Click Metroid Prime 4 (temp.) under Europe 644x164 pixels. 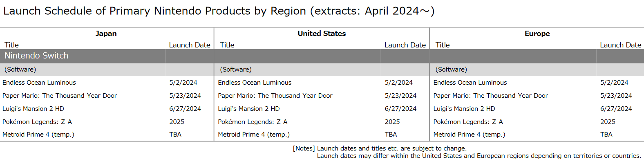(x=469, y=135)
